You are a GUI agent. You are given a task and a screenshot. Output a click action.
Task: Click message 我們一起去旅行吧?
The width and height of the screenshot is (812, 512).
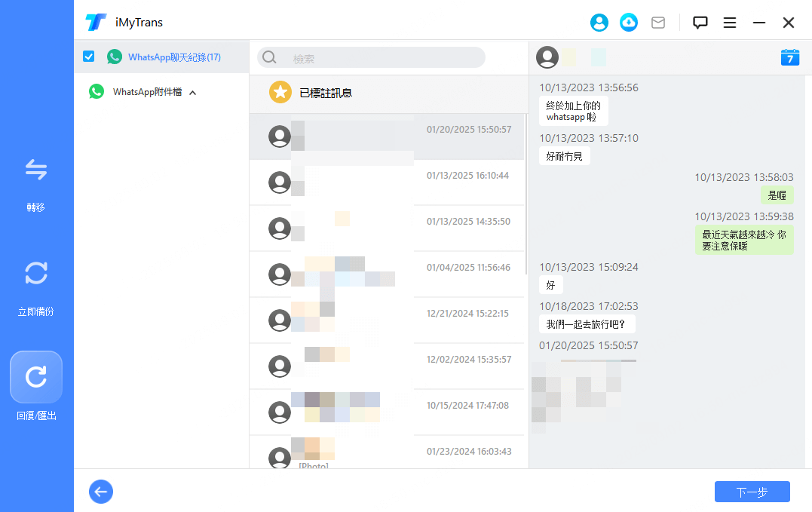(x=587, y=324)
